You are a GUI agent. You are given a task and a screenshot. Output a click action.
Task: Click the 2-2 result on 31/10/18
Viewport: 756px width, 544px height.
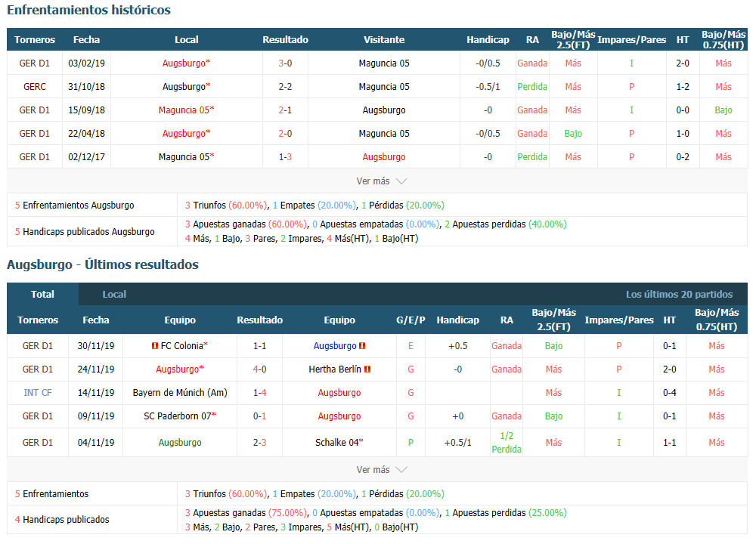point(285,87)
